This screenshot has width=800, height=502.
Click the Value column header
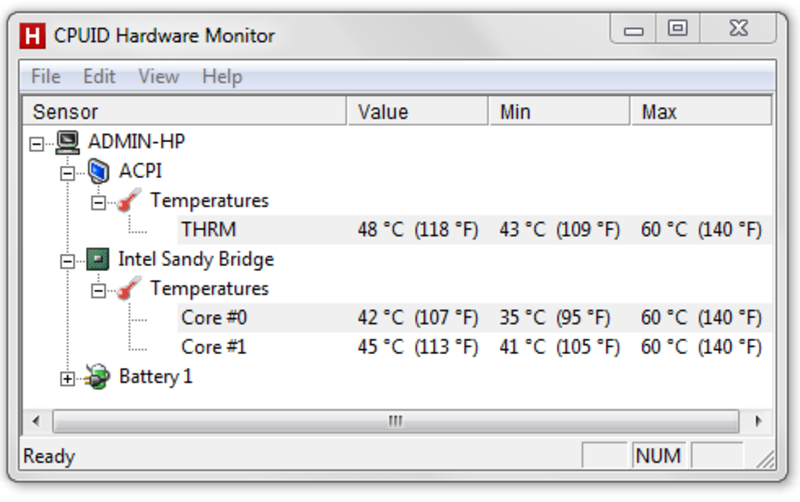click(x=417, y=112)
